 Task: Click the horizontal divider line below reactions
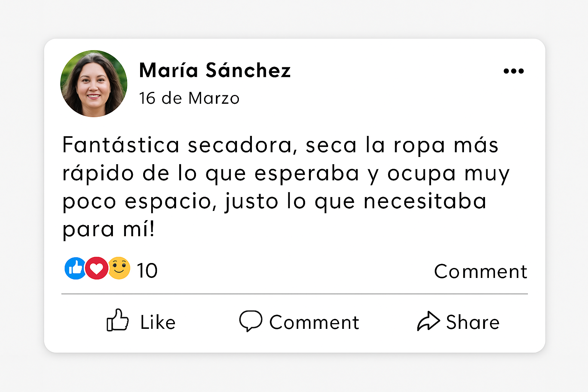pos(294,294)
